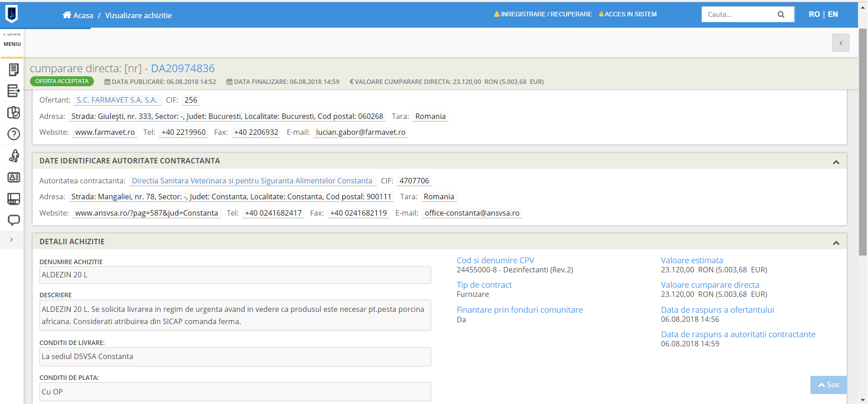Click the CONDITII DE LIVRARE field
Image resolution: width=868 pixels, height=404 pixels.
coord(235,357)
